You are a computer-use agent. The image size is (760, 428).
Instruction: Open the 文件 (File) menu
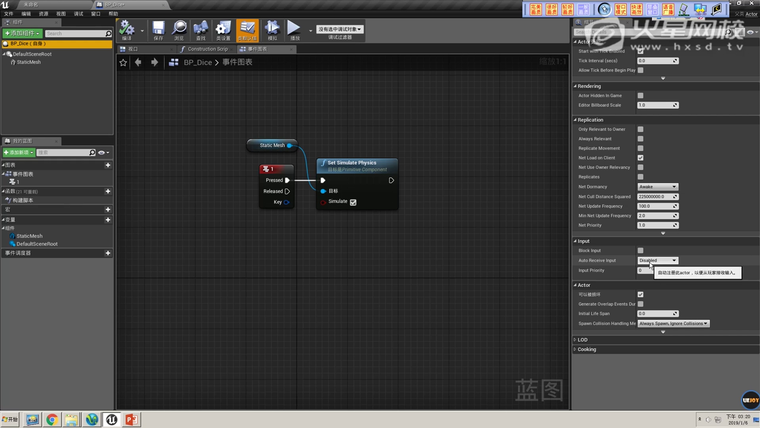coord(10,14)
